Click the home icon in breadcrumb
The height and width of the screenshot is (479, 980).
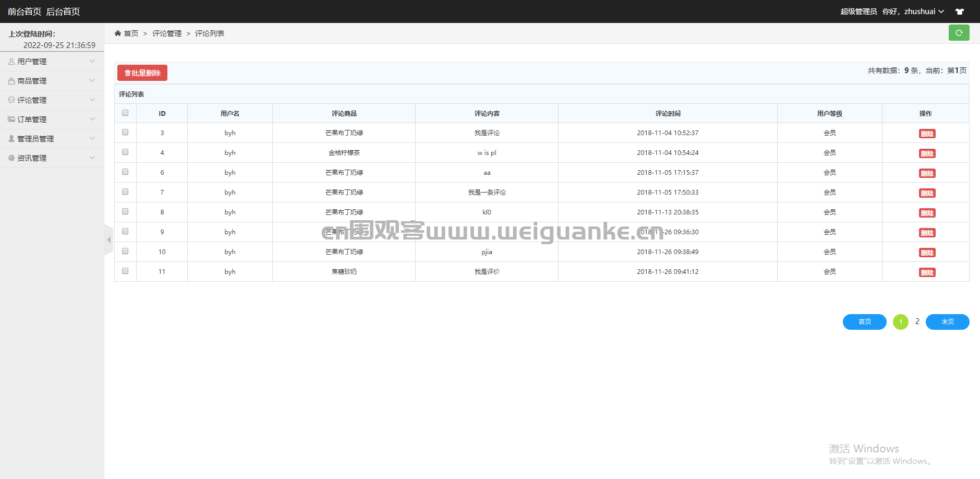coord(118,33)
